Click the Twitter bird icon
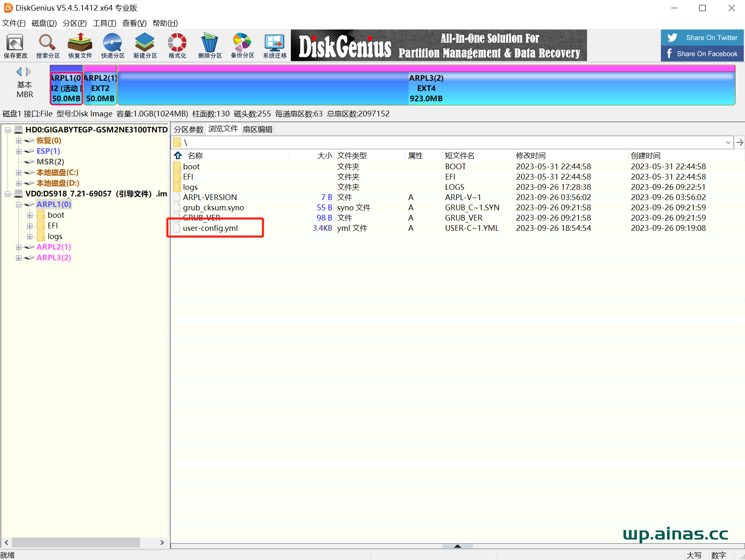Viewport: 745px width, 560px height. point(672,37)
